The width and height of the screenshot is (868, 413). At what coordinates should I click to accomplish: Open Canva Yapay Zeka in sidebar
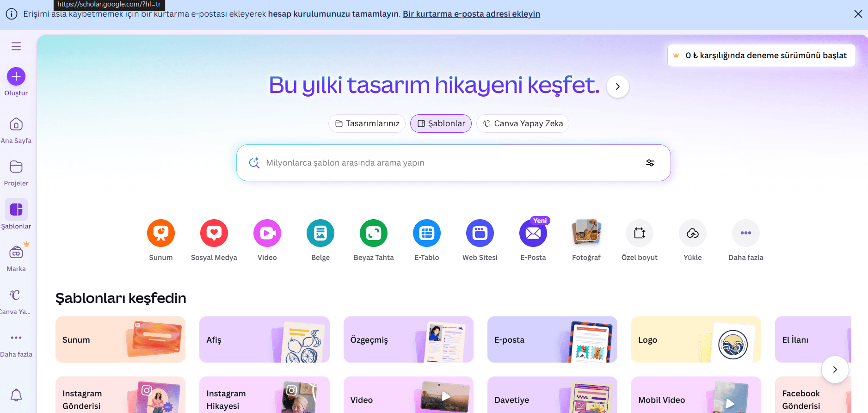[16, 301]
